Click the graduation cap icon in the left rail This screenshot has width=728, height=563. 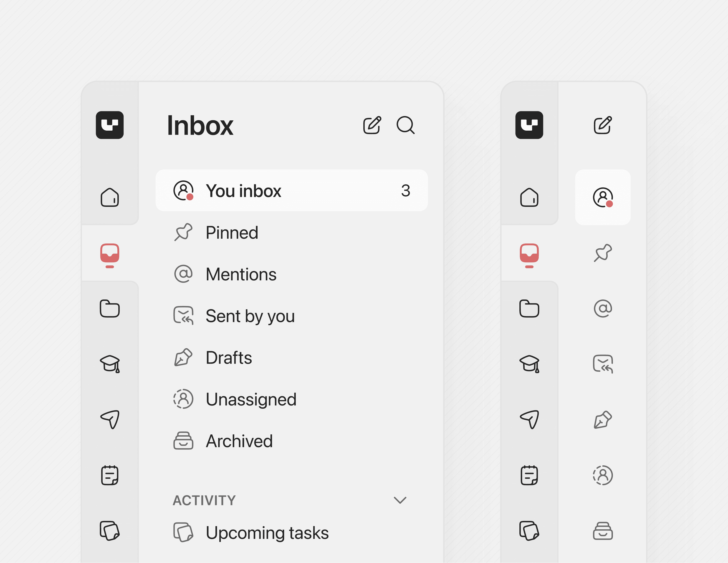tap(110, 364)
